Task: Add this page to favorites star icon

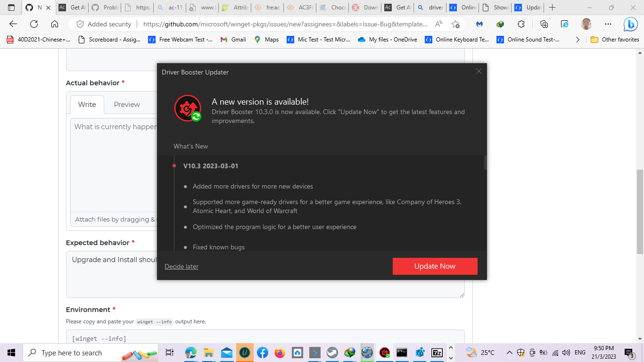Action: point(455,24)
